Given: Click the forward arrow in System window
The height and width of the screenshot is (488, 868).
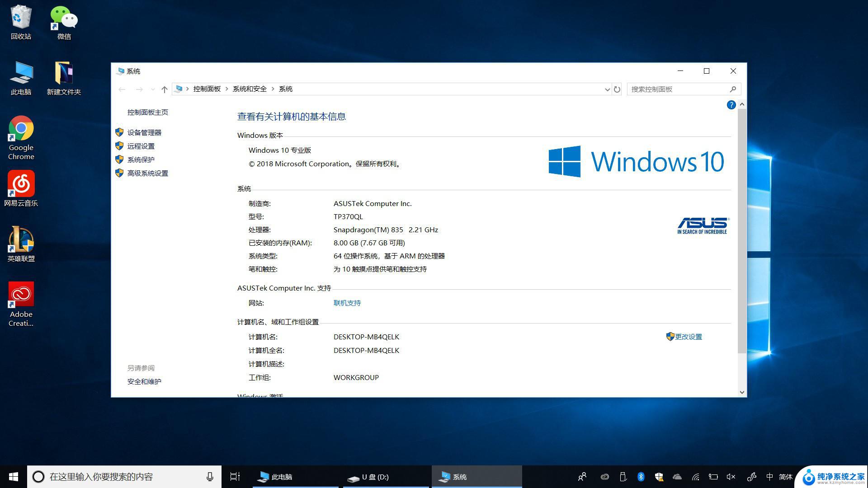Looking at the screenshot, I should coord(139,89).
